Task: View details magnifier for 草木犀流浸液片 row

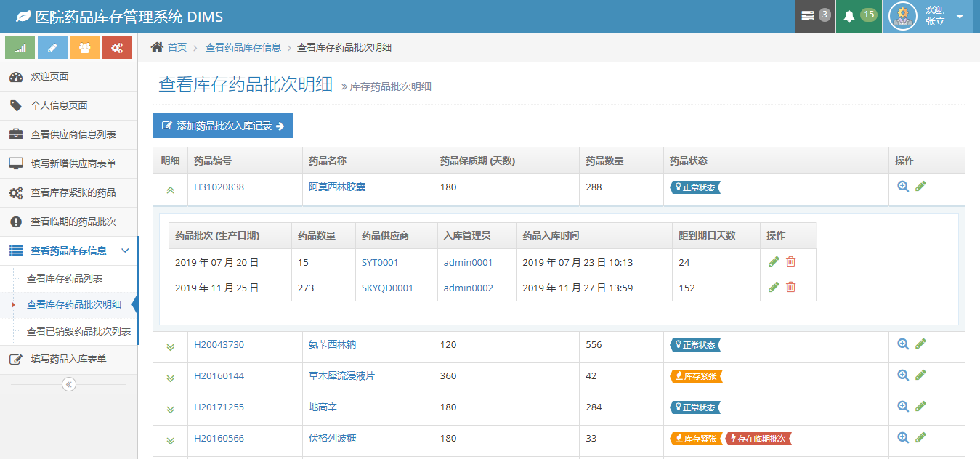Action: (903, 375)
